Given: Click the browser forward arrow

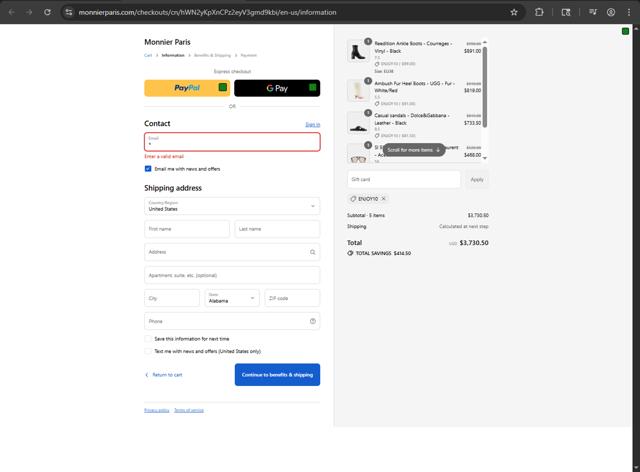Looking at the screenshot, I should pyautogui.click(x=29, y=12).
